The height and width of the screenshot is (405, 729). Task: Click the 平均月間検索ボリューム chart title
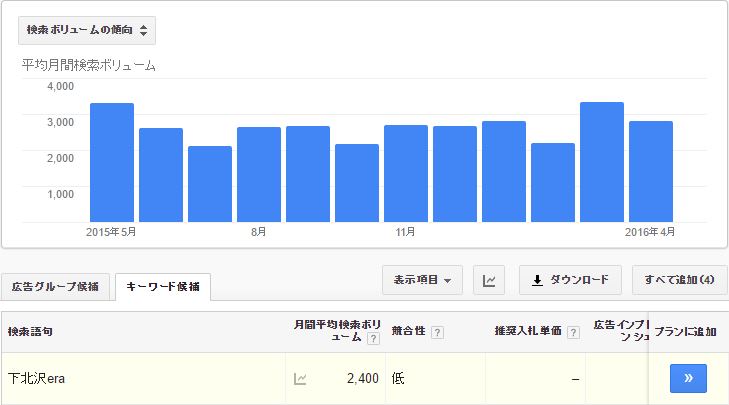click(88, 66)
